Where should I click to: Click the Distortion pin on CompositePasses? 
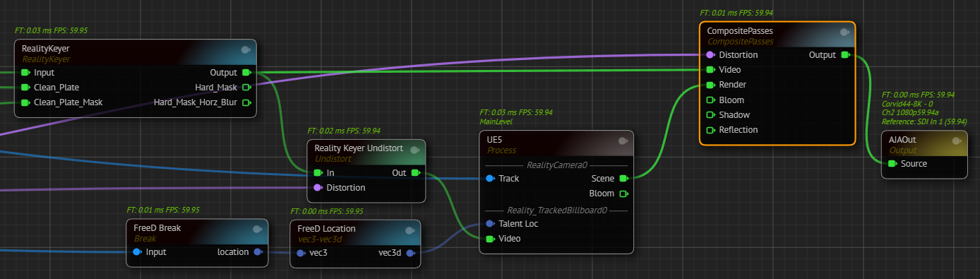coord(710,55)
